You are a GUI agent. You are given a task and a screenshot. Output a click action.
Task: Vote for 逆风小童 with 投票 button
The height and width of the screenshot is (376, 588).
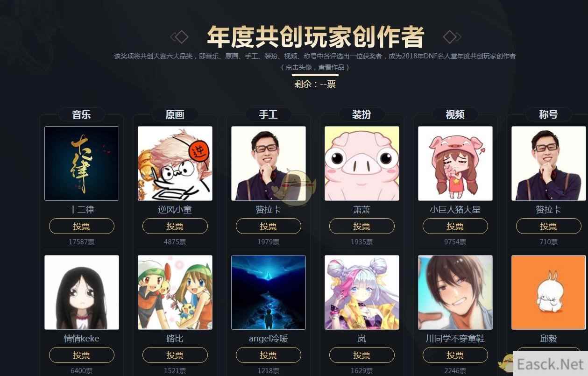(175, 226)
